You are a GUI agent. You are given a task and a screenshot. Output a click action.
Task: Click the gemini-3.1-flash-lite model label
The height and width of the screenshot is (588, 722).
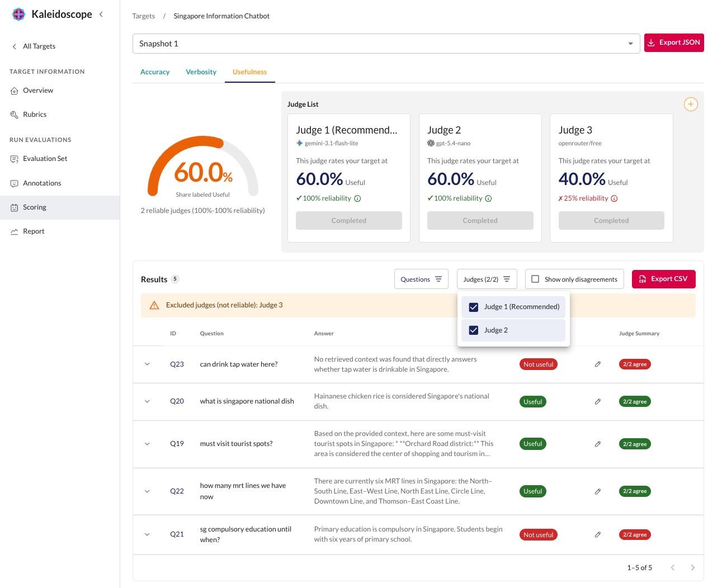pyautogui.click(x=332, y=144)
